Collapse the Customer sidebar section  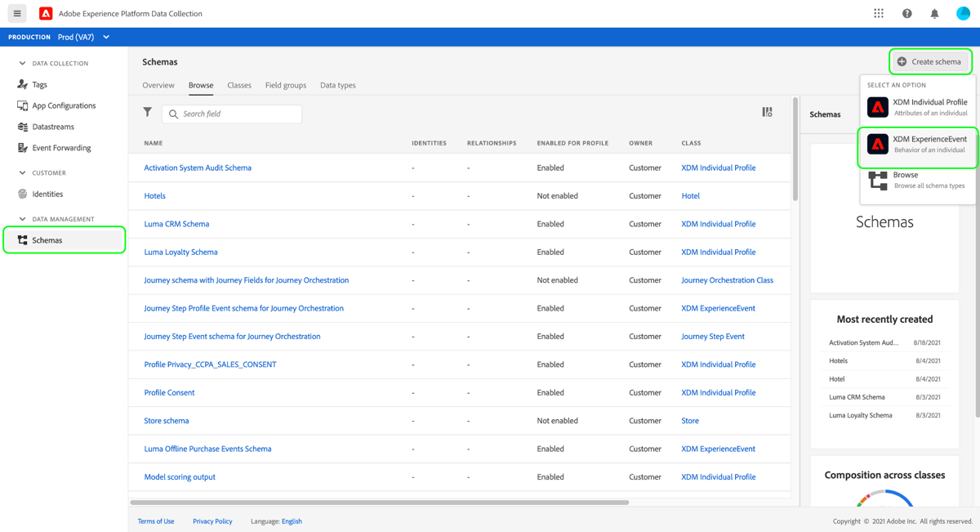click(x=24, y=172)
